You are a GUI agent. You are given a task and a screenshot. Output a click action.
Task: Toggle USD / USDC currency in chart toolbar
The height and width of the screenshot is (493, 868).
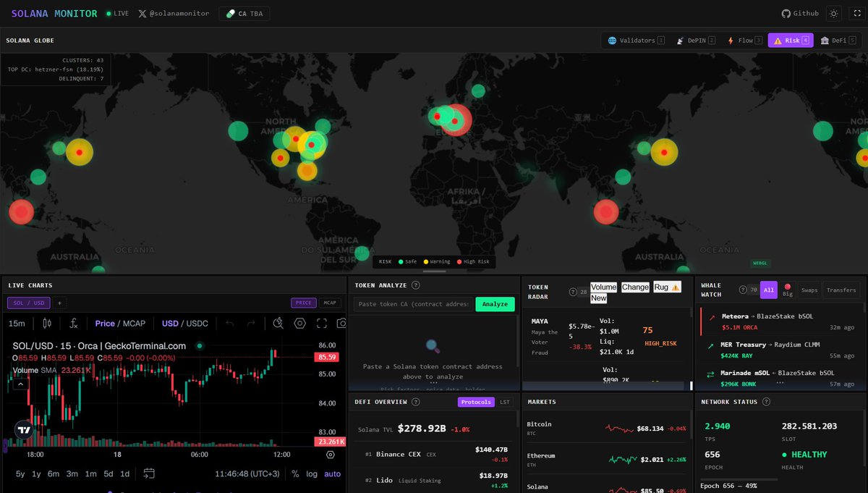(x=184, y=324)
